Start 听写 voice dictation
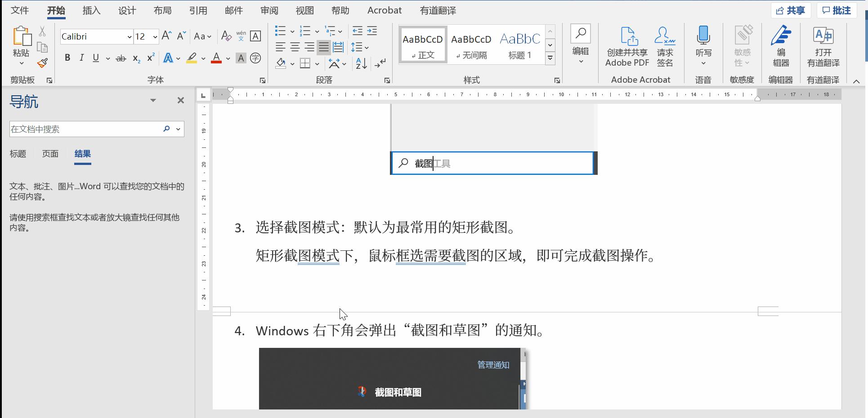Viewport: 868px width, 418px height. [703, 43]
